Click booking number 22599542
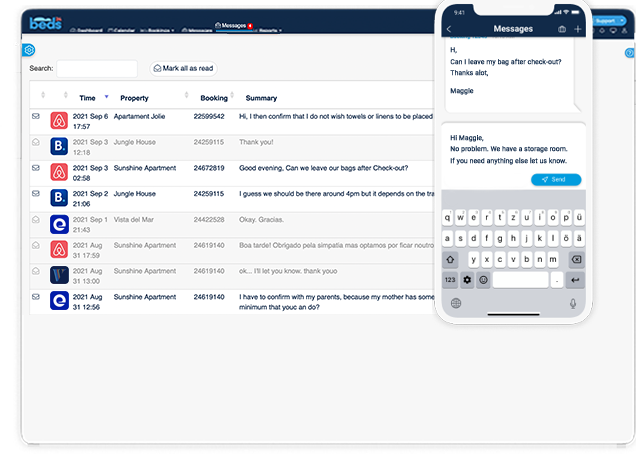The height and width of the screenshot is (454, 636). tap(209, 116)
